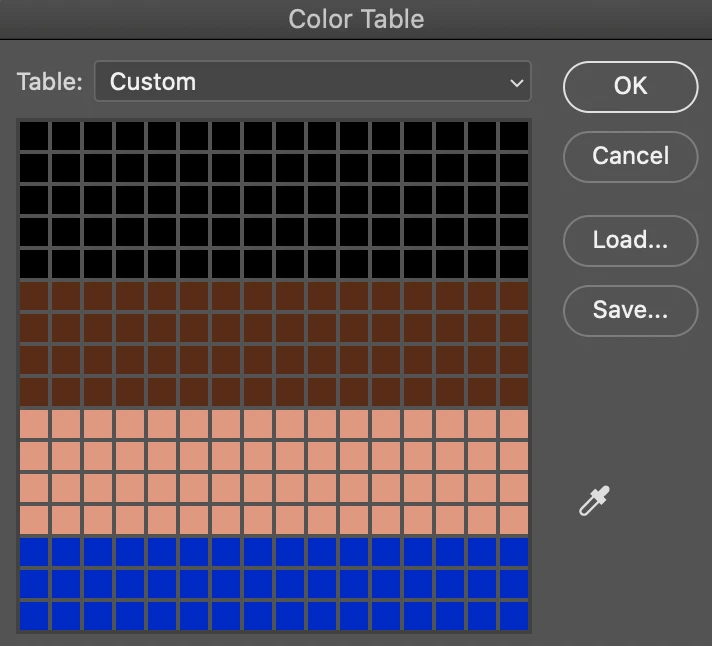Select the blue swatch in the grid's bottom-left corner
Screen dimensions: 712x646
click(x=34, y=614)
